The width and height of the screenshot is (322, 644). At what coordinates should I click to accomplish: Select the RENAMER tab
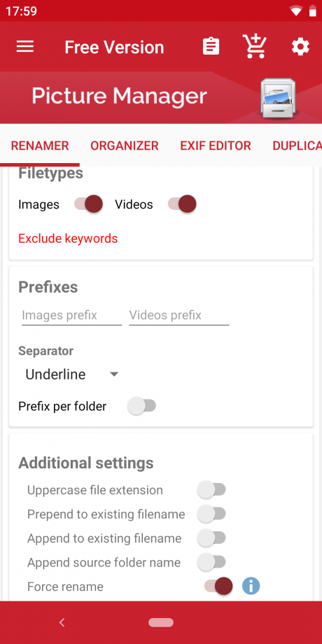[40, 146]
